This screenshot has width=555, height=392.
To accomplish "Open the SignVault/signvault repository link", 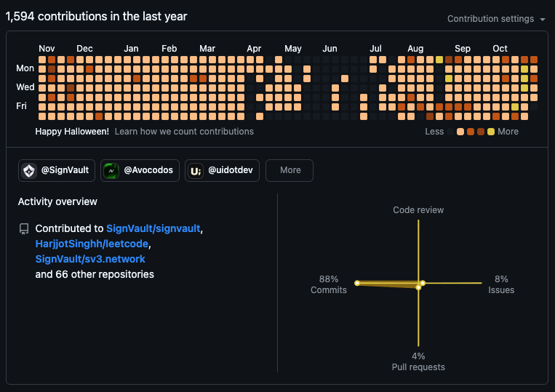I will tap(153, 228).
